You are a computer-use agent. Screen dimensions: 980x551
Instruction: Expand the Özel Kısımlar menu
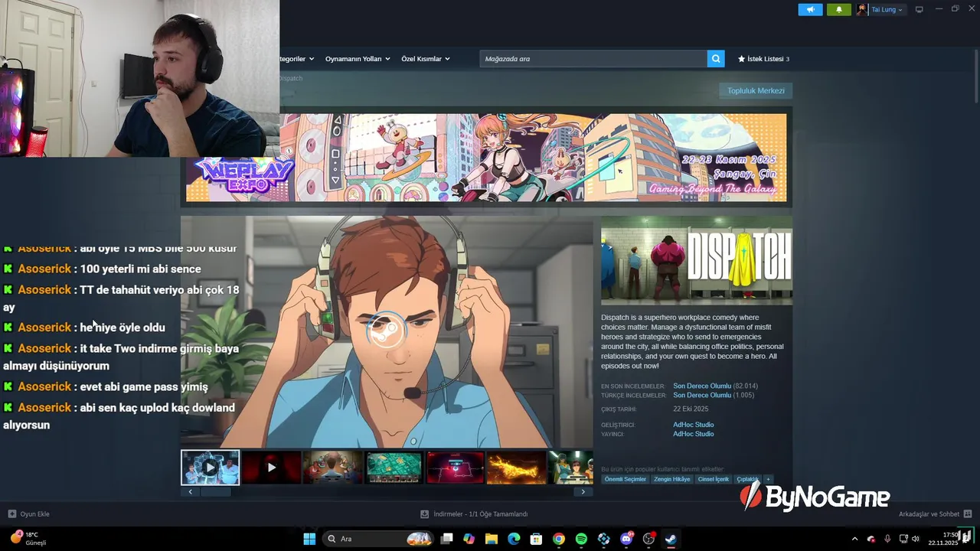tap(426, 59)
